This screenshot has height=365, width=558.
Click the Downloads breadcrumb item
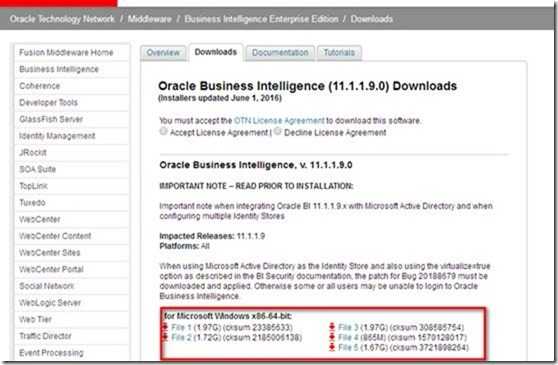coord(372,19)
